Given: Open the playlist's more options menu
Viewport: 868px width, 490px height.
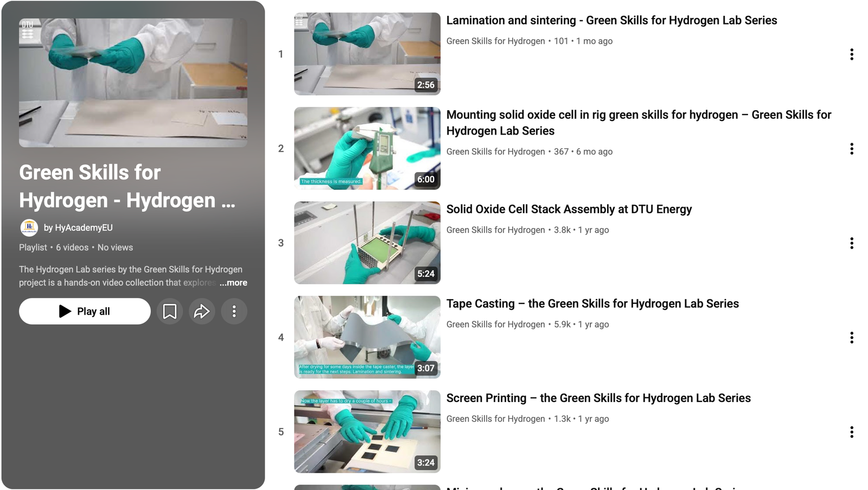Looking at the screenshot, I should [x=234, y=311].
